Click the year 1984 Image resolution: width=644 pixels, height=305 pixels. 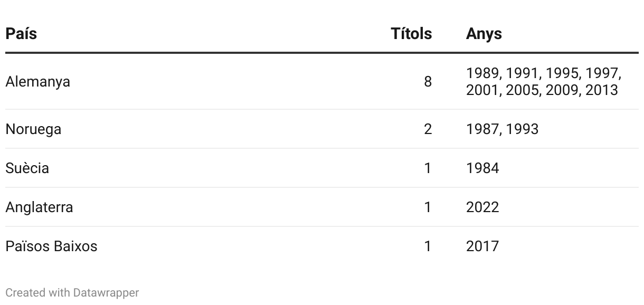[x=482, y=168]
